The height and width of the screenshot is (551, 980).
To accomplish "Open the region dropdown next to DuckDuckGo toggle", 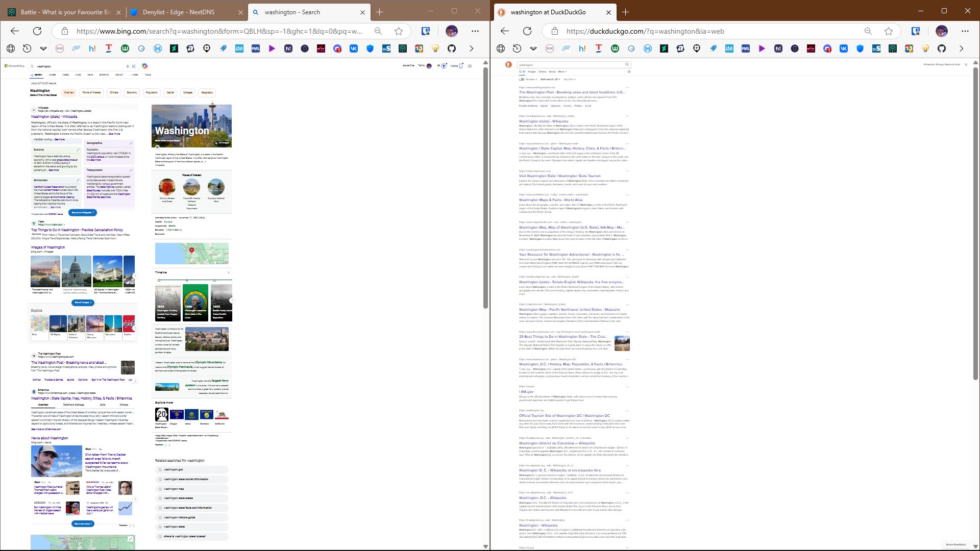I will point(531,79).
